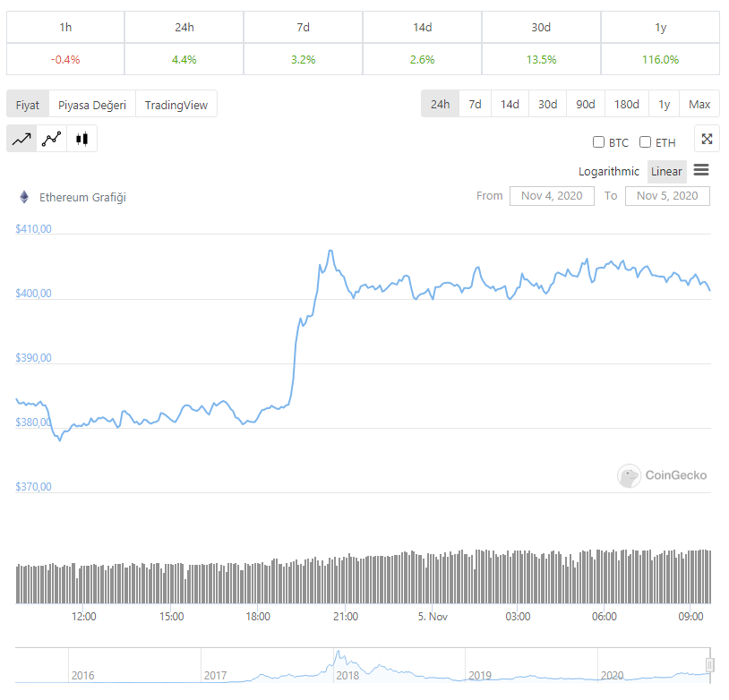Select the Linear scale option

tap(666, 171)
